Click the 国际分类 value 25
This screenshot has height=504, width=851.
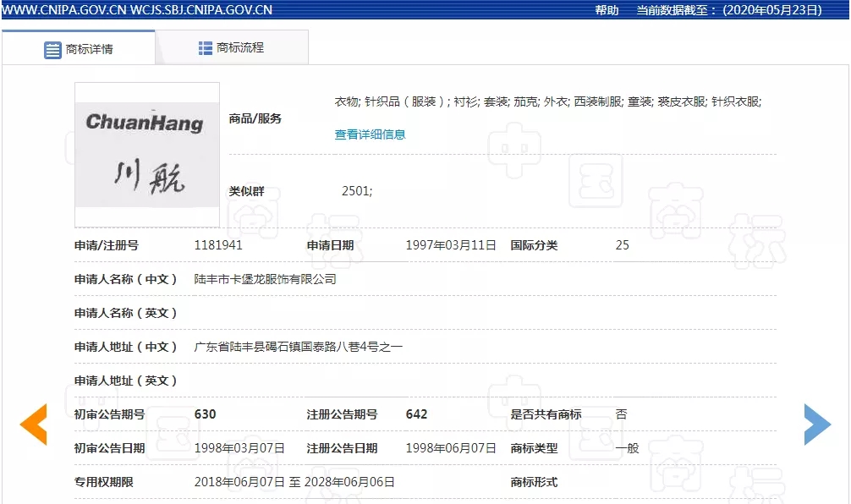pos(622,245)
